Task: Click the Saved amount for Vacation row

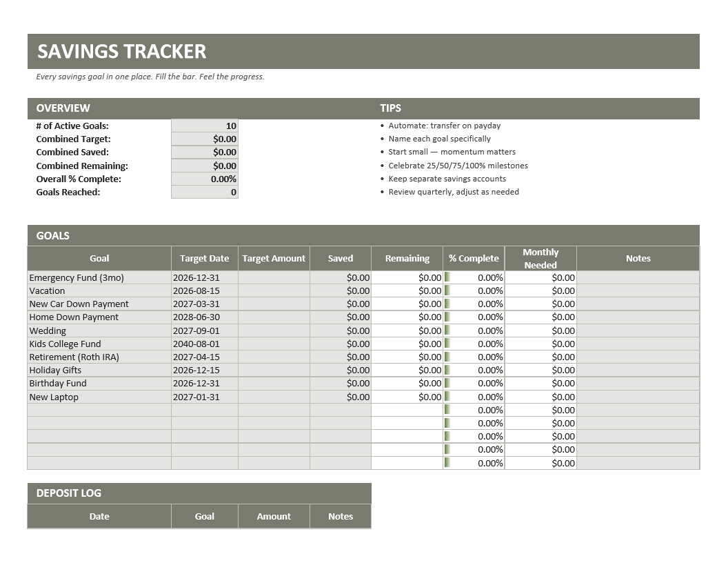Action: click(x=341, y=290)
